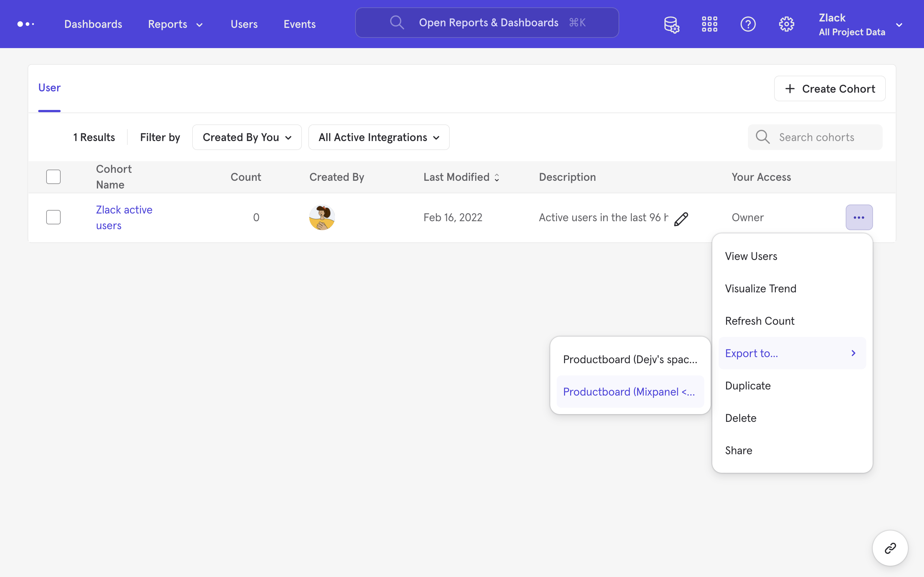Screen dimensions: 924x577
Task: Click the ellipsis actions button on the cohort row
Action: 859,217
